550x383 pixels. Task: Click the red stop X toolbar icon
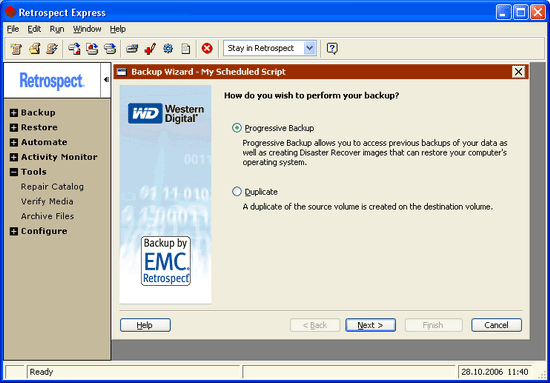point(207,48)
